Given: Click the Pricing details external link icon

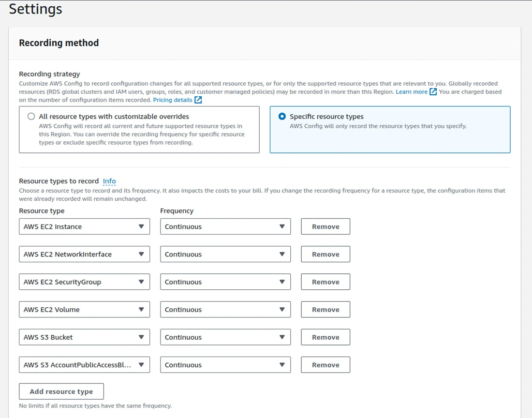Looking at the screenshot, I should [198, 100].
